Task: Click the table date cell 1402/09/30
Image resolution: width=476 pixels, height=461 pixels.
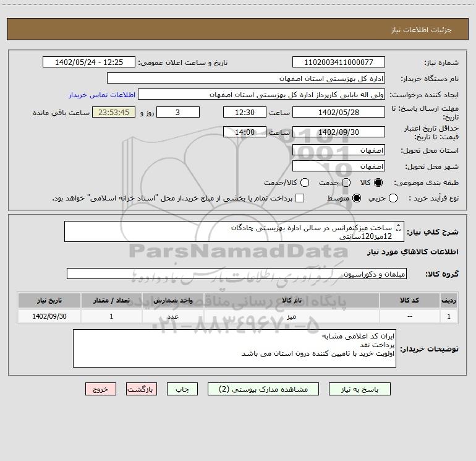Action: tap(49, 316)
